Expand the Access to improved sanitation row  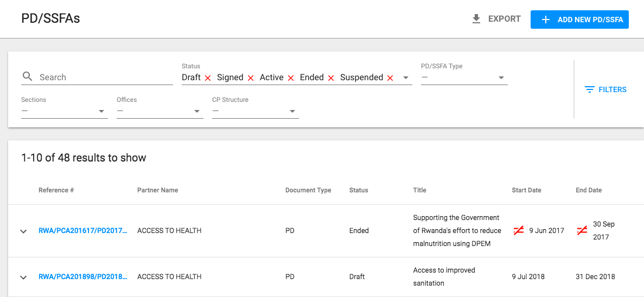23,277
